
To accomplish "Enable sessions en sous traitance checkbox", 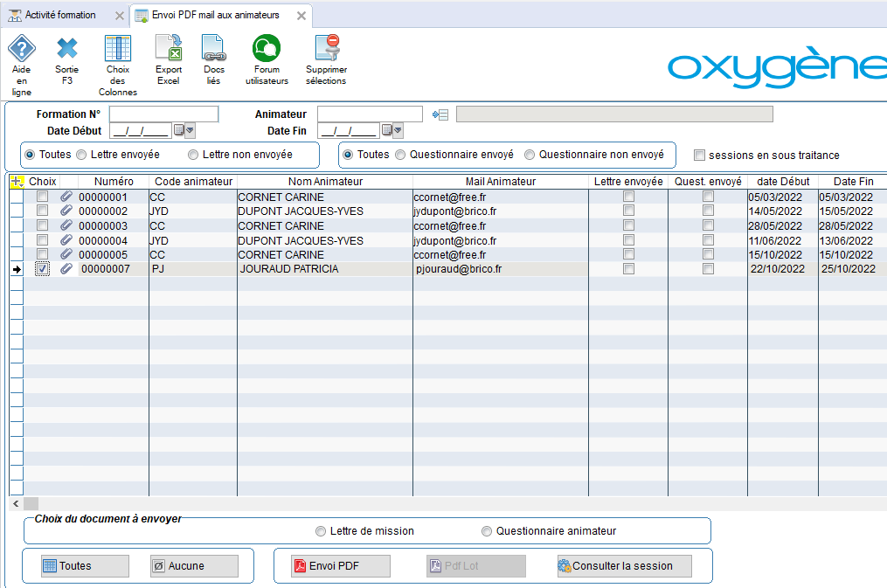I will click(x=700, y=156).
